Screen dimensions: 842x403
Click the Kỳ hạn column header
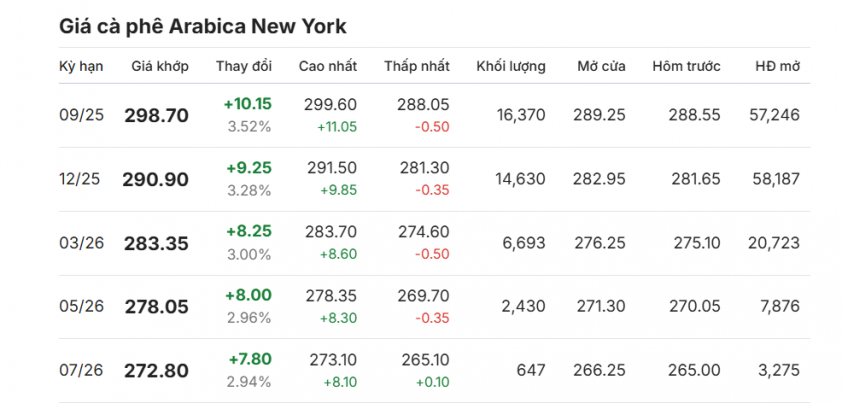tap(81, 67)
